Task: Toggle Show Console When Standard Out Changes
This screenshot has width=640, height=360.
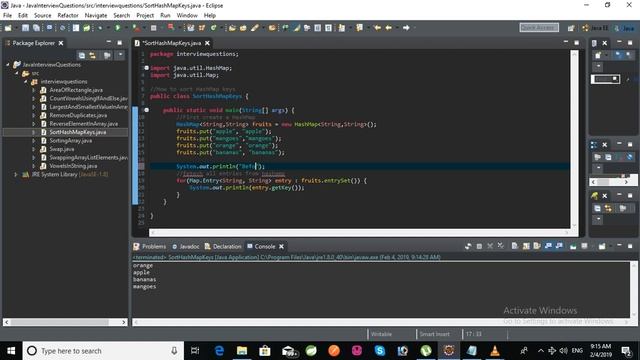Action: pos(548,246)
